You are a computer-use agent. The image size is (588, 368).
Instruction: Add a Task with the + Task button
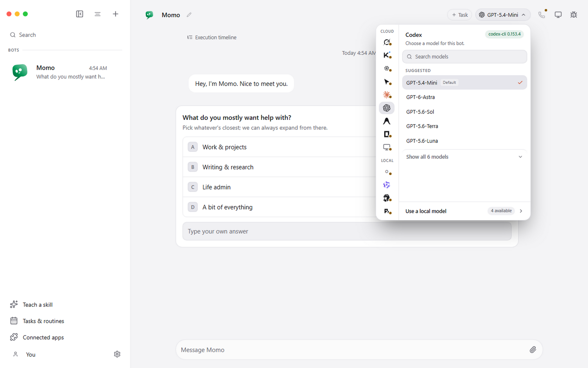459,15
